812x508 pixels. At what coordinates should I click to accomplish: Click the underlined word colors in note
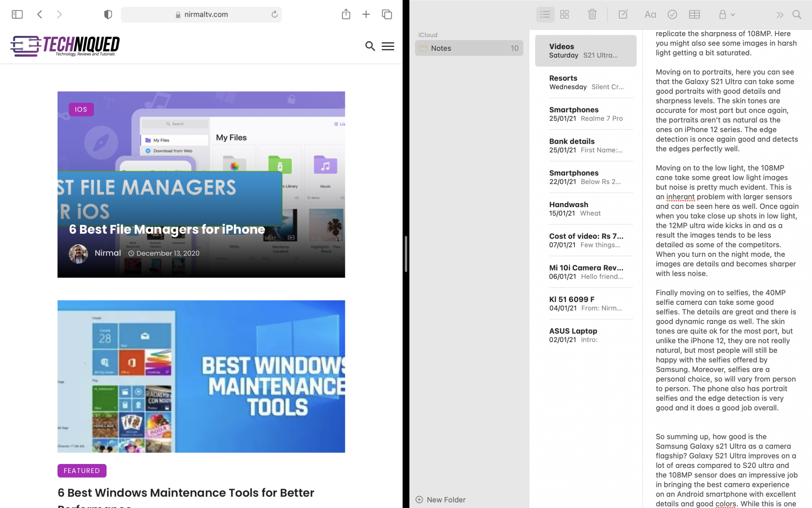coord(726,504)
